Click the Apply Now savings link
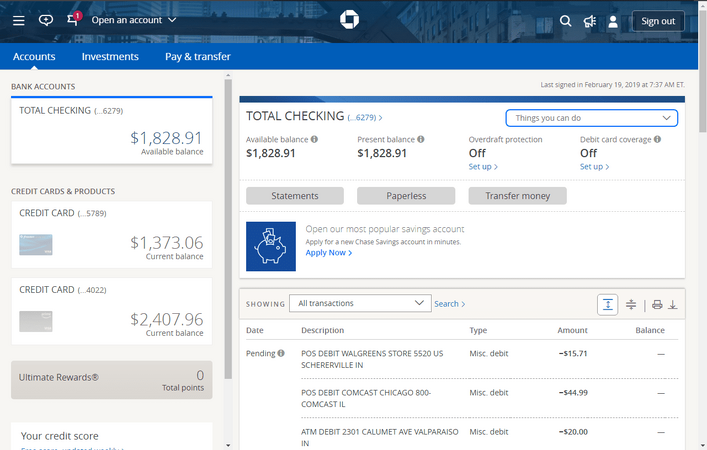Image resolution: width=707 pixels, height=450 pixels. [328, 253]
